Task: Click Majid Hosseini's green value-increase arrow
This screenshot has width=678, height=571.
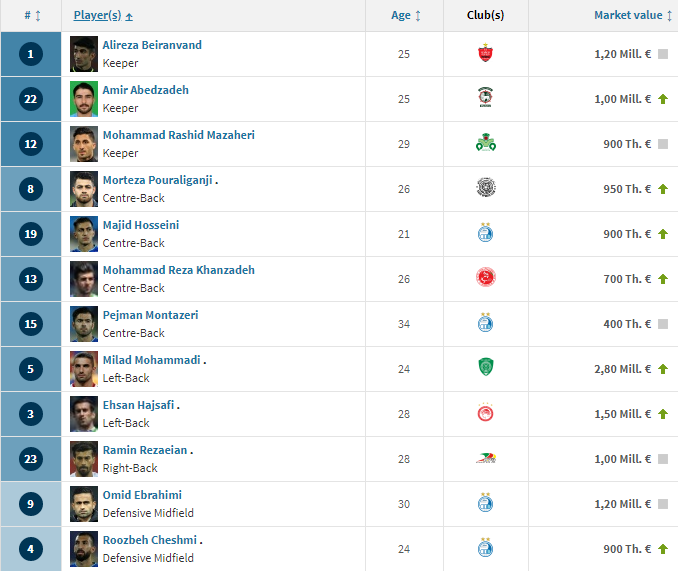Action: (x=663, y=234)
